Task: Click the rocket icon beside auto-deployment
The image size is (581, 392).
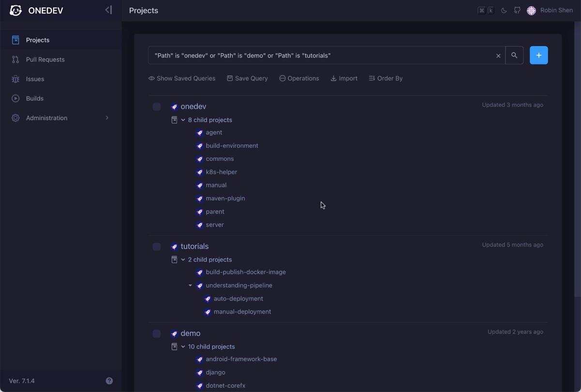Action: point(208,299)
